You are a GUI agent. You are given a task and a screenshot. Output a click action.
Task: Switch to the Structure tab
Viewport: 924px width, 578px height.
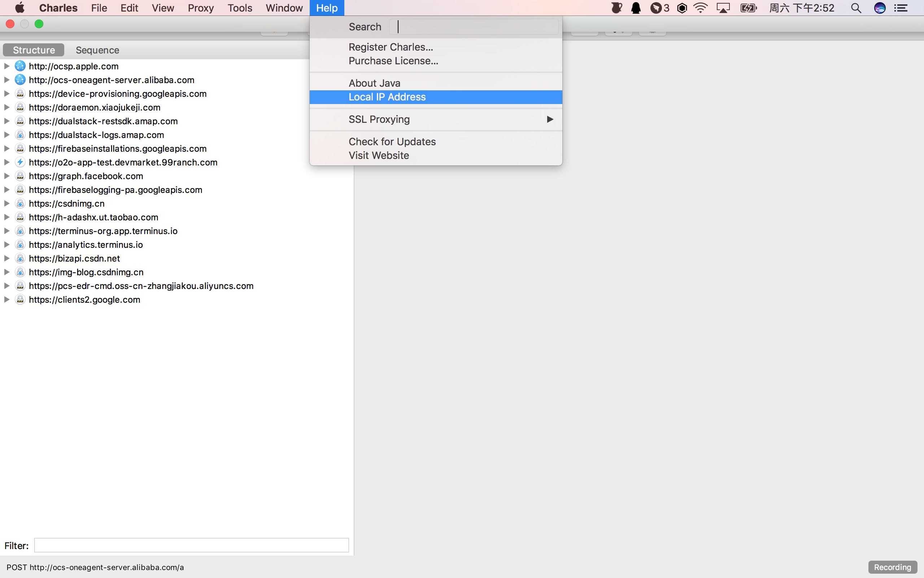(34, 50)
